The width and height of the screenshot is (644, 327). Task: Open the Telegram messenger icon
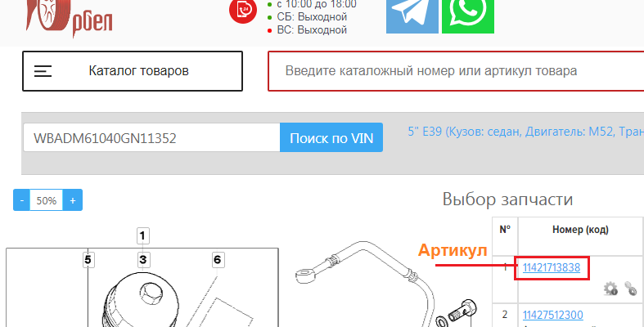(x=412, y=16)
